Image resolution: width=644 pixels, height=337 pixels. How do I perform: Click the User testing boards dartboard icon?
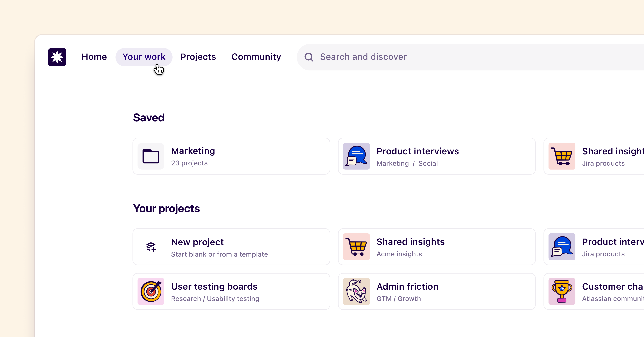151,291
